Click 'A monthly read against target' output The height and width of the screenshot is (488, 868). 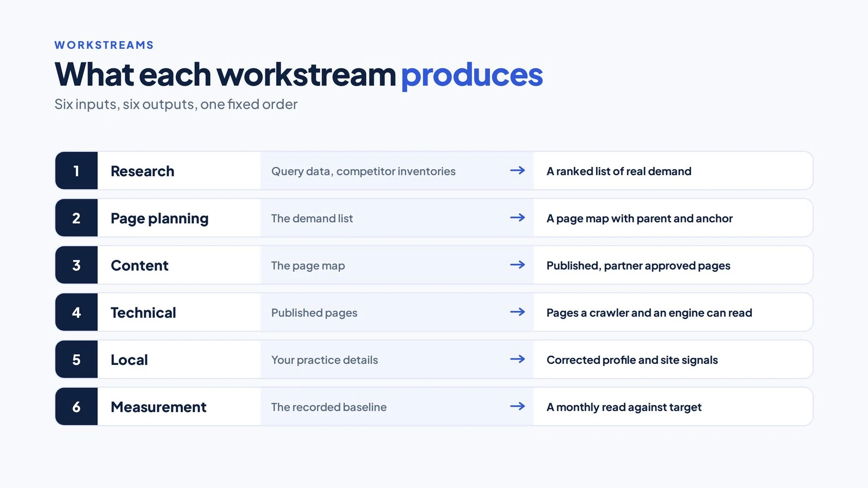[624, 407]
